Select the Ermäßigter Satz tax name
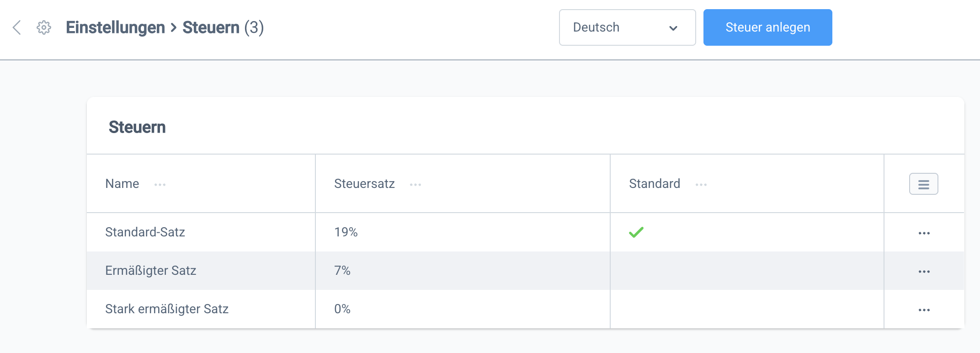The width and height of the screenshot is (980, 353). (150, 271)
